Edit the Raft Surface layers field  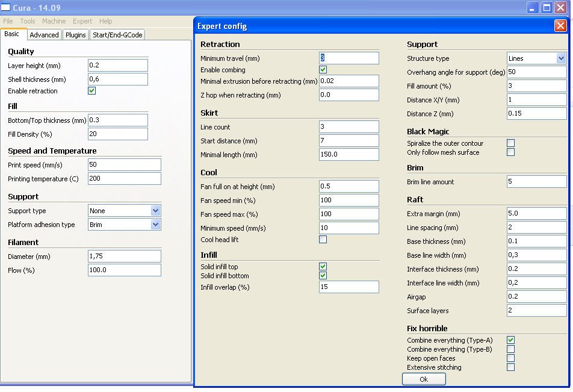click(x=537, y=311)
